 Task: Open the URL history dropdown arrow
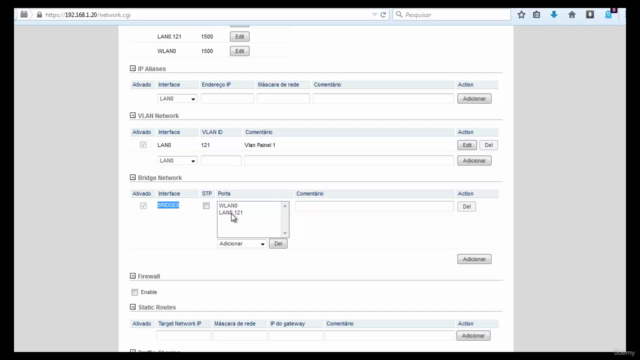(x=374, y=15)
